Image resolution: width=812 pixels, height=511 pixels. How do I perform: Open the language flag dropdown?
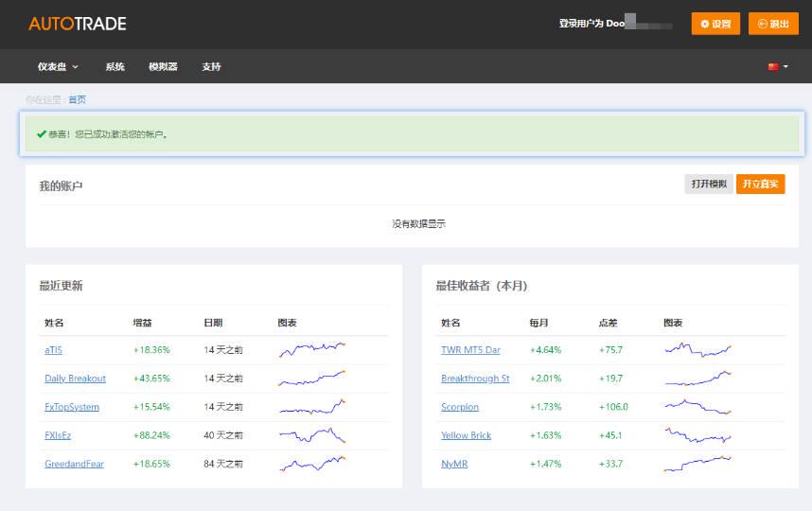click(778, 66)
